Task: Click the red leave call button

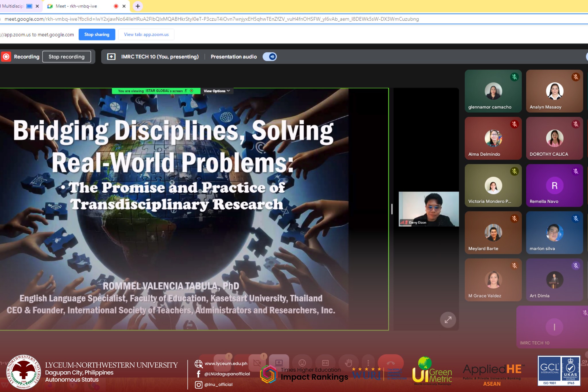Action: coord(390,363)
